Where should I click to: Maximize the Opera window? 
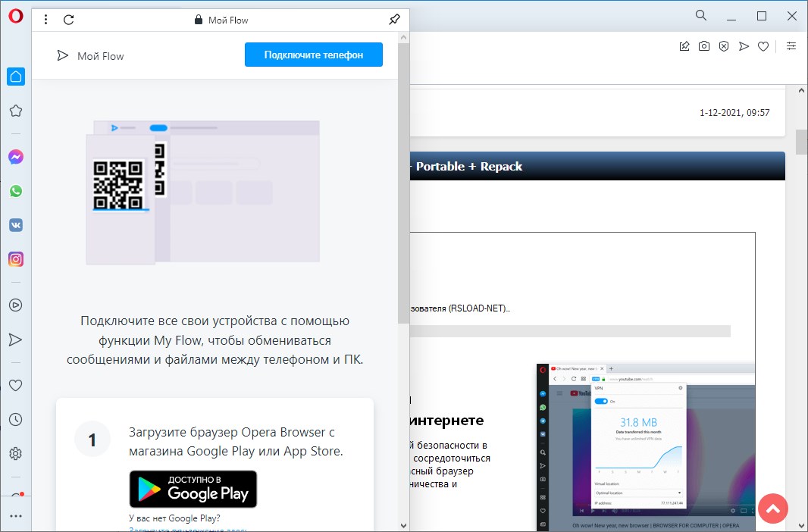[762, 16]
